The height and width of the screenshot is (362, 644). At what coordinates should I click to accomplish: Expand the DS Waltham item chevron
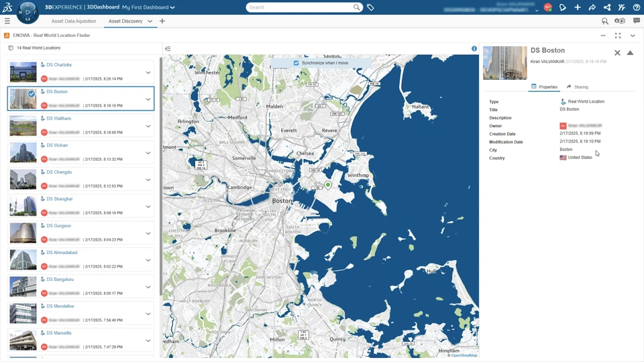[148, 126]
